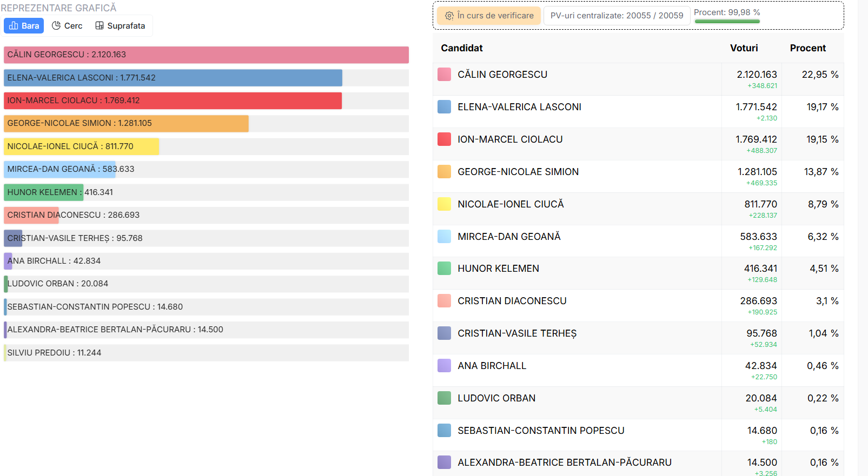The height and width of the screenshot is (476, 868).
Task: Switch to the Suprafata chart view
Action: coord(120,26)
